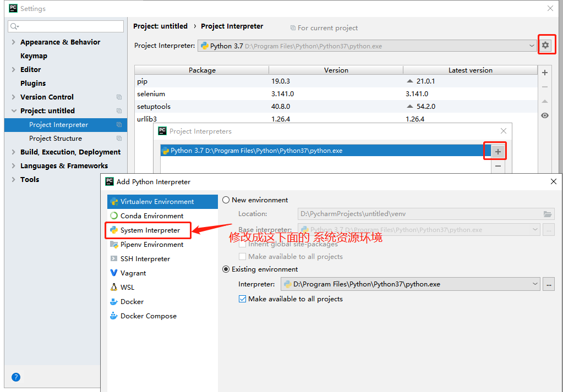This screenshot has width=563, height=392.
Task: Click the copy icon beside Project Structure
Action: (119, 139)
